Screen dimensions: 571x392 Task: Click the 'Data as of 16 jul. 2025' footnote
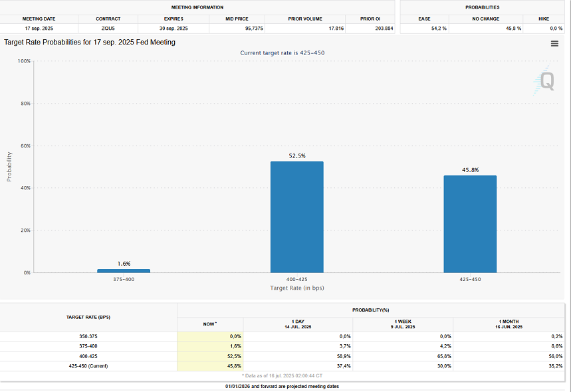(283, 375)
